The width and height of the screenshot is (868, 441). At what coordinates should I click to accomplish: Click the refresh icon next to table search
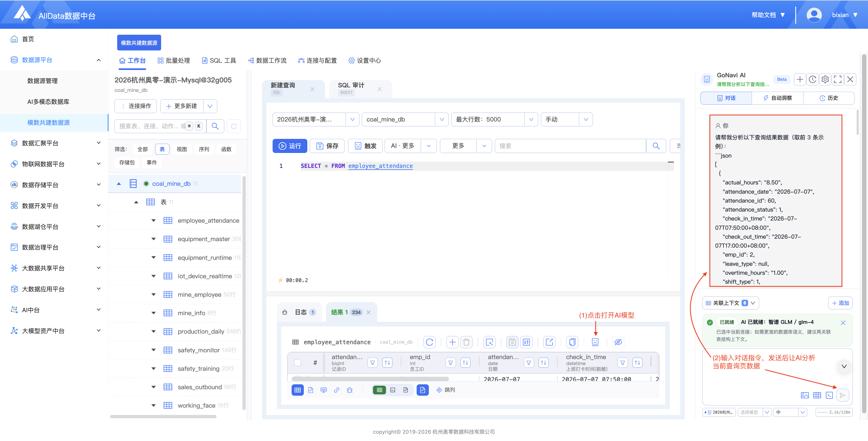pyautogui.click(x=234, y=126)
